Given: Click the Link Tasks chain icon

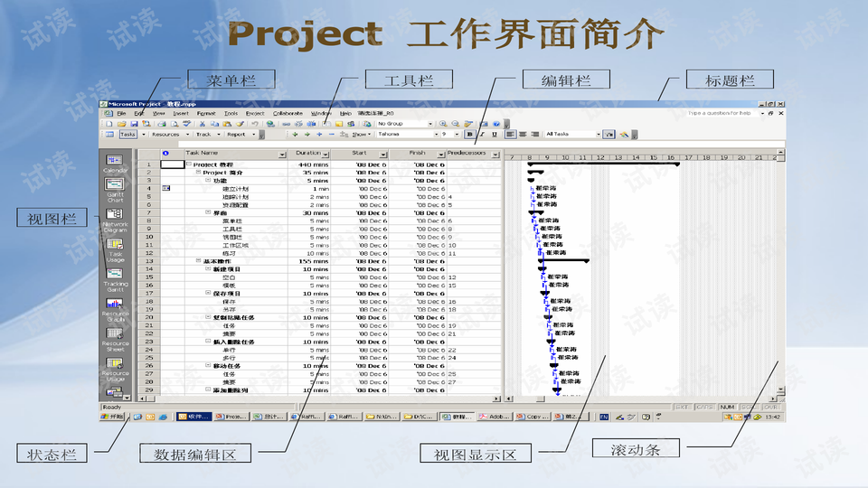Looking at the screenshot, I should tap(287, 124).
